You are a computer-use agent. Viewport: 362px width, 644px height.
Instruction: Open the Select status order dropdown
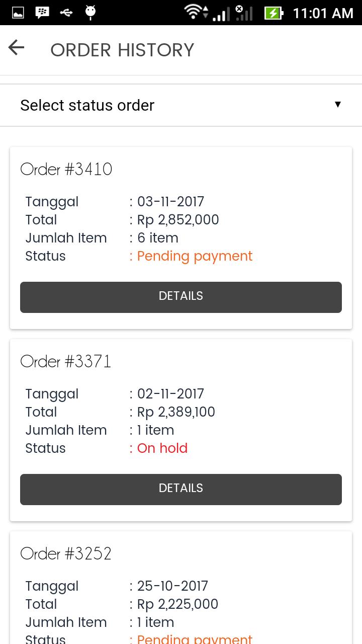[x=181, y=105]
